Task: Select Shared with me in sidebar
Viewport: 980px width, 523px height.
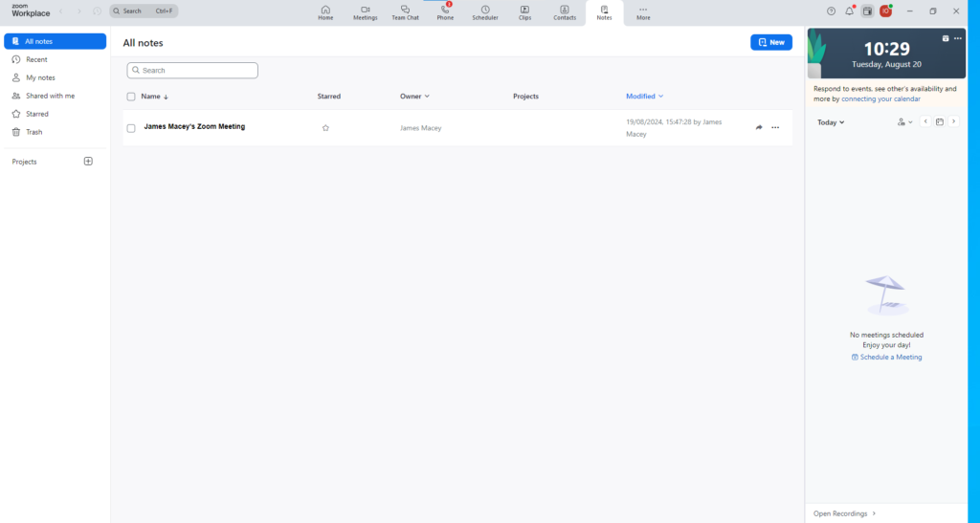Action: pos(50,96)
